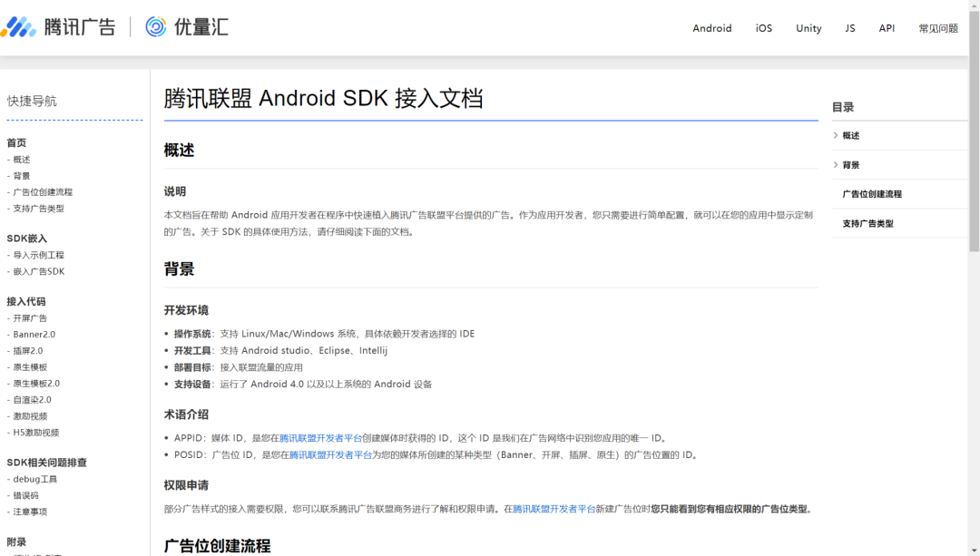Go to the API tab in the header
980x556 pixels.
pyautogui.click(x=887, y=28)
